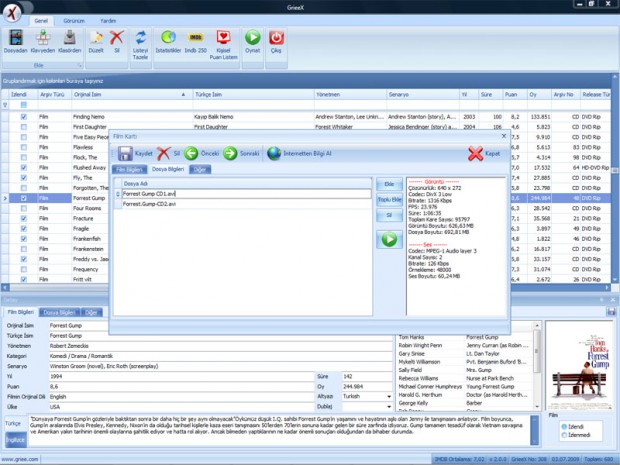The width and height of the screenshot is (620, 465).
Task: Click İnternetten Bilgi Al globe icon
Action: pos(274,153)
